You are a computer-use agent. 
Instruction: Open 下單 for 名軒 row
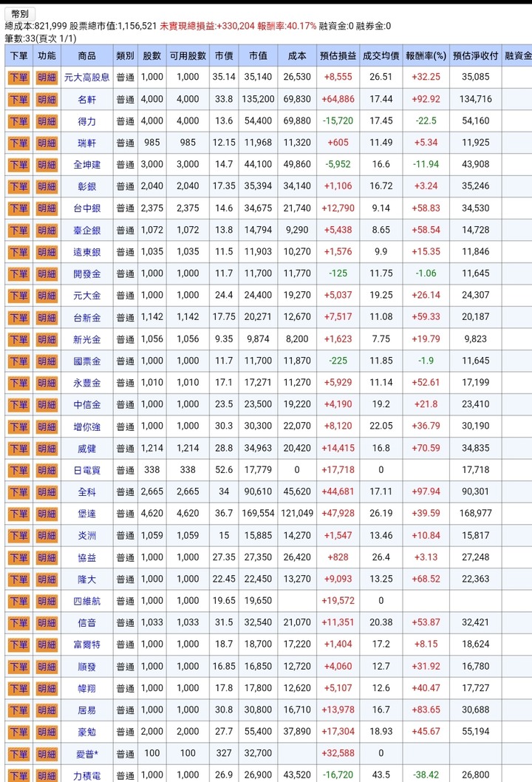click(x=19, y=99)
